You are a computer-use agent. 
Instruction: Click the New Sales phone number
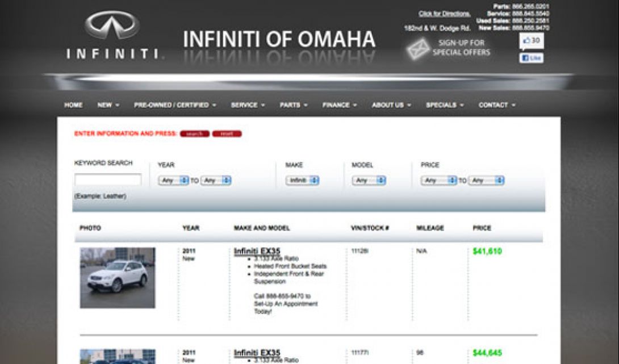(x=530, y=28)
